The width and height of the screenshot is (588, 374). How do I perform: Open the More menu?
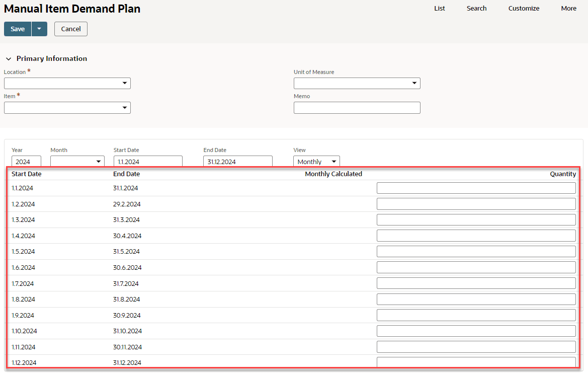568,8
